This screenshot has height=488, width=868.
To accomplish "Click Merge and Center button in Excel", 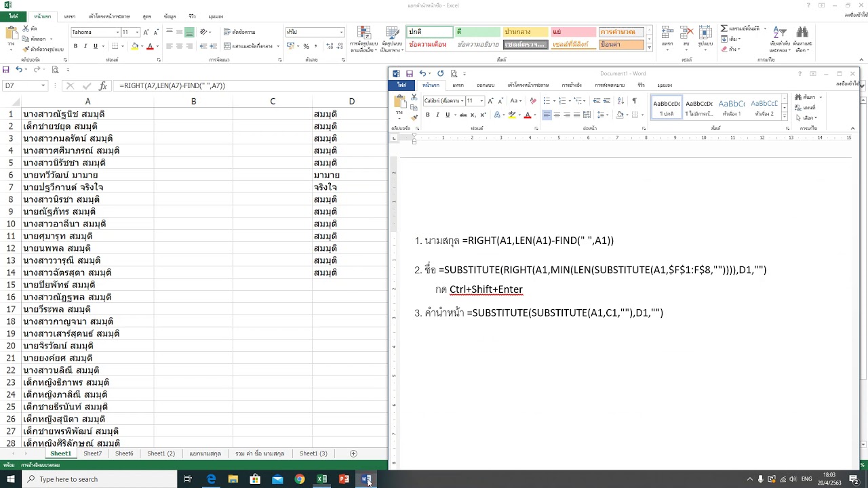I will (x=248, y=46).
